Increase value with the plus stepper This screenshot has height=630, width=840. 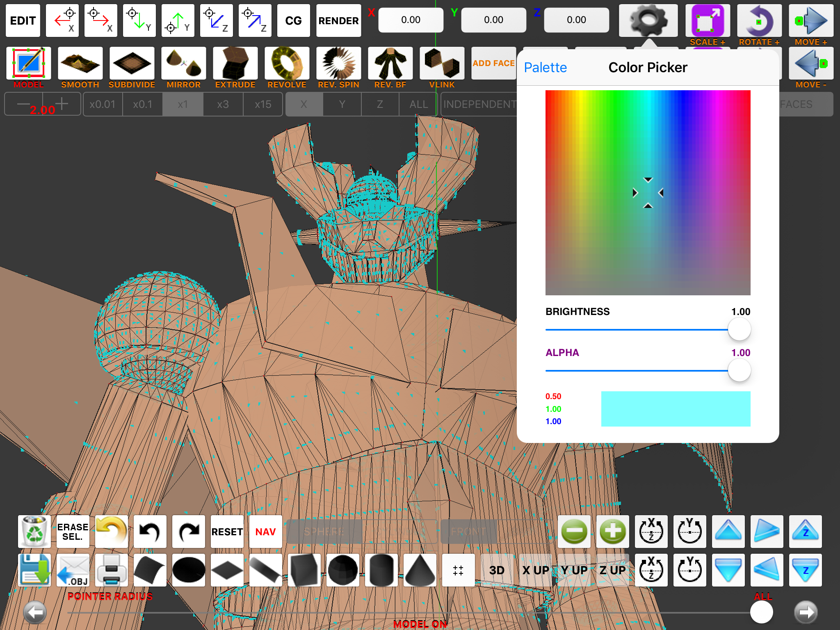[x=62, y=104]
